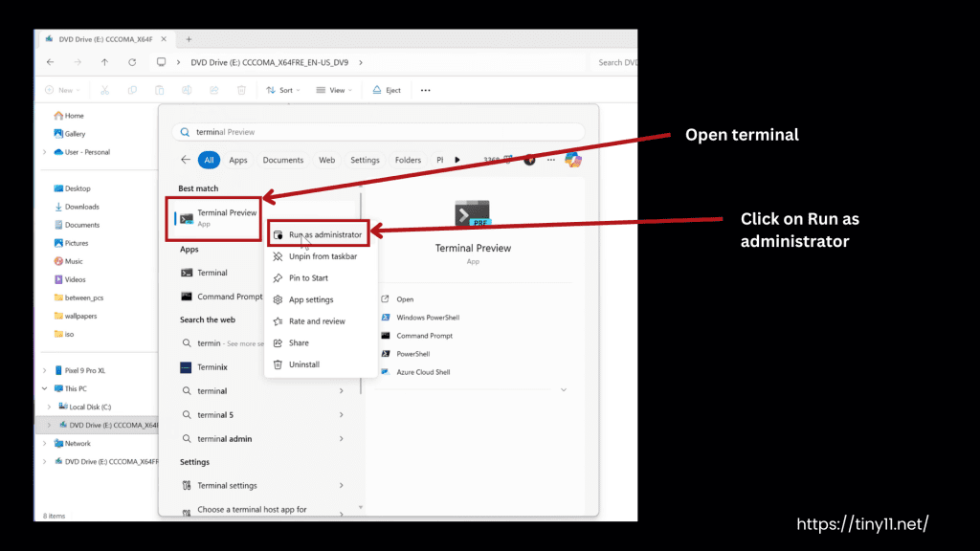Click Windows PowerShell in the preview pane
980x551 pixels.
pyautogui.click(x=429, y=318)
